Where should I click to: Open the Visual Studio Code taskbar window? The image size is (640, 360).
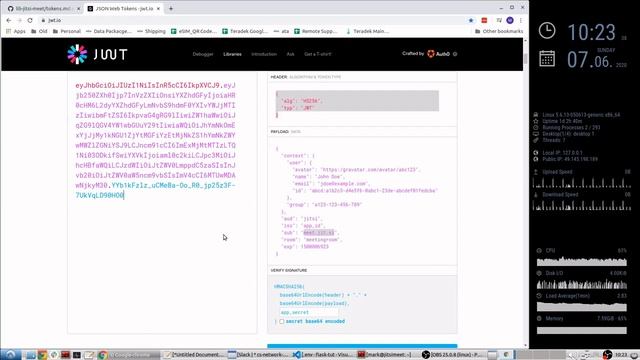pyautogui.click(x=323, y=355)
